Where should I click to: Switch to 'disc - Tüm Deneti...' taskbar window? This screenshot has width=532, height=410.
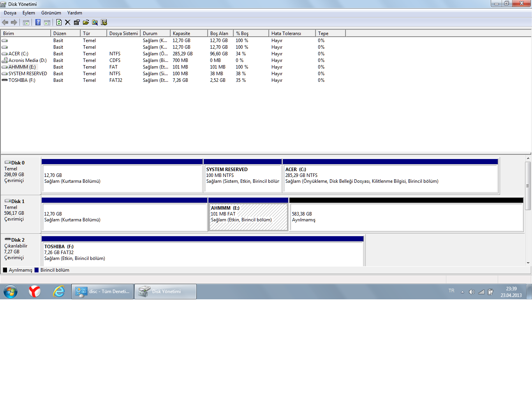pyautogui.click(x=102, y=292)
